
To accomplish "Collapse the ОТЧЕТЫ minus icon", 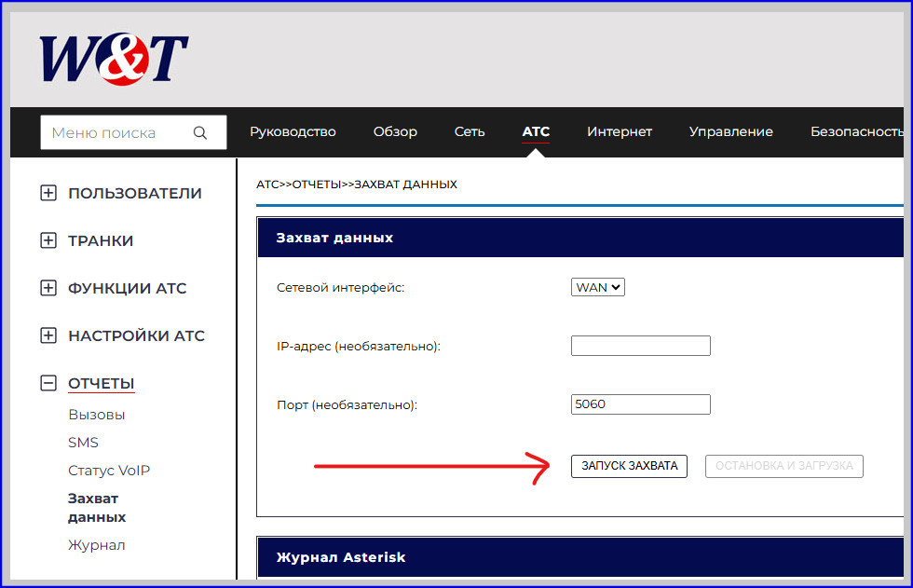I will click(x=48, y=383).
